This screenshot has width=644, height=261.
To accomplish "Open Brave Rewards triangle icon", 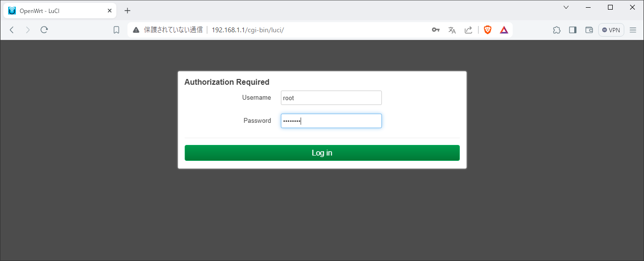I will coord(504,30).
